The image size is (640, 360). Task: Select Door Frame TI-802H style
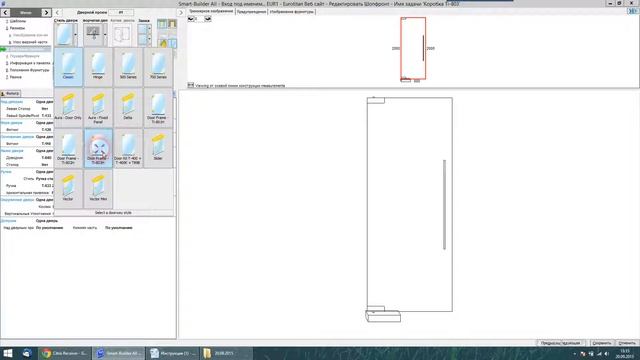tap(68, 149)
